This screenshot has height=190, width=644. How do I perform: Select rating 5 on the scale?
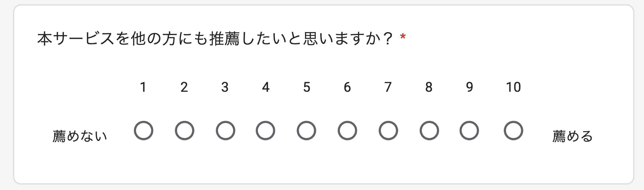(x=307, y=130)
